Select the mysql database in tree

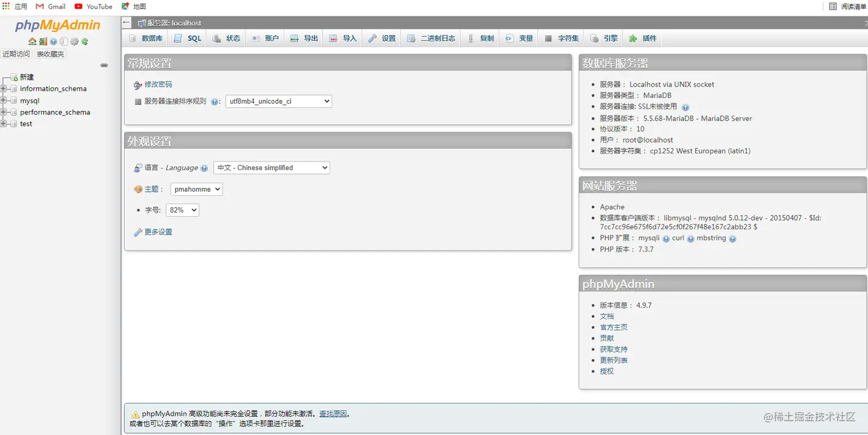point(30,101)
